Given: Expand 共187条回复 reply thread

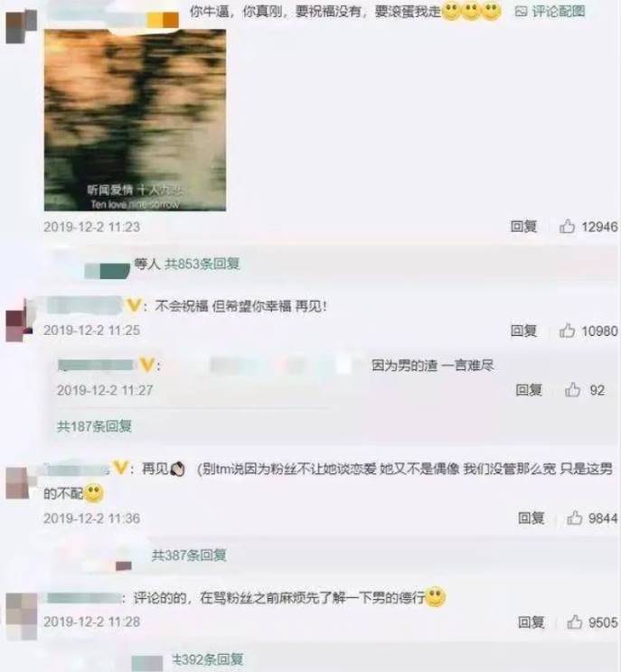Looking at the screenshot, I should tap(94, 426).
